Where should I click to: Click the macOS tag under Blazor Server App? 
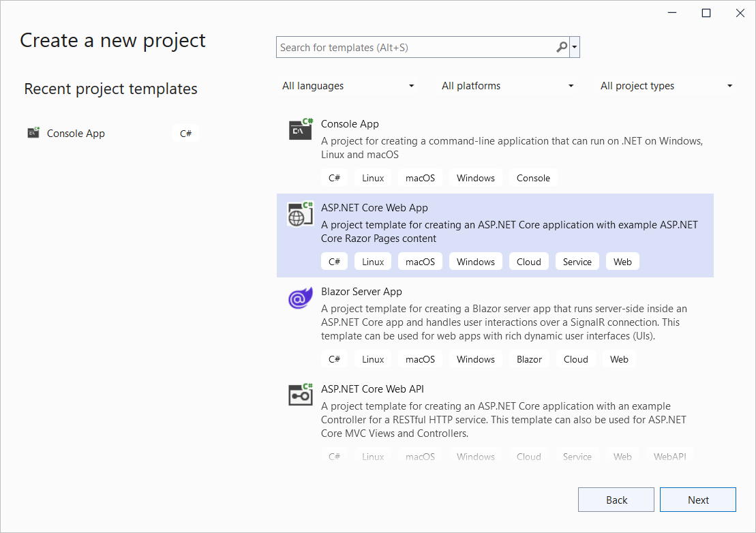(x=420, y=359)
